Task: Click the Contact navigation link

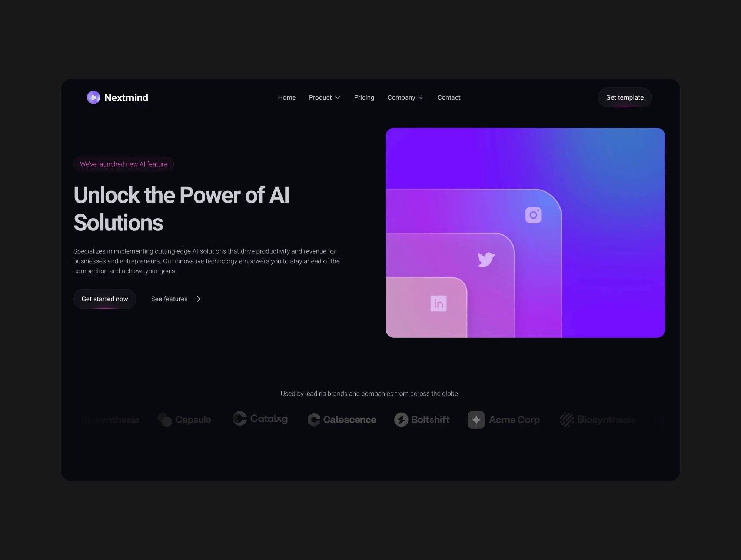Action: [x=448, y=97]
